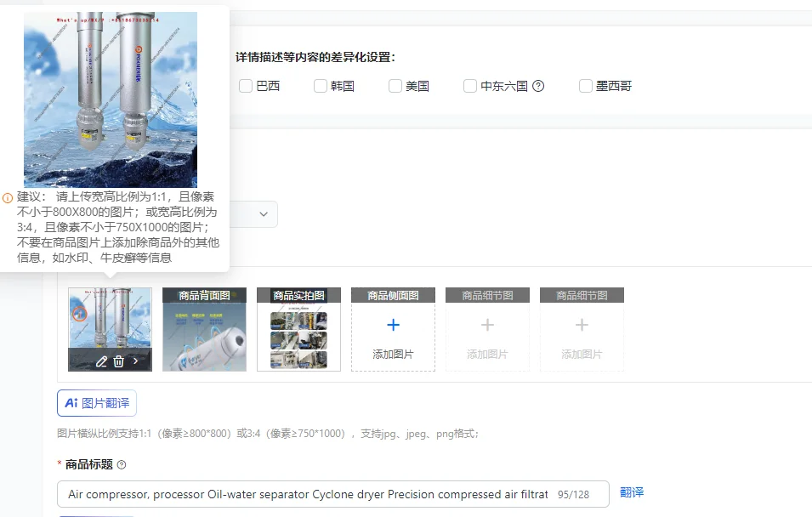Expand the dropdown chevron behind the tooltip
The width and height of the screenshot is (812, 517).
tap(264, 214)
